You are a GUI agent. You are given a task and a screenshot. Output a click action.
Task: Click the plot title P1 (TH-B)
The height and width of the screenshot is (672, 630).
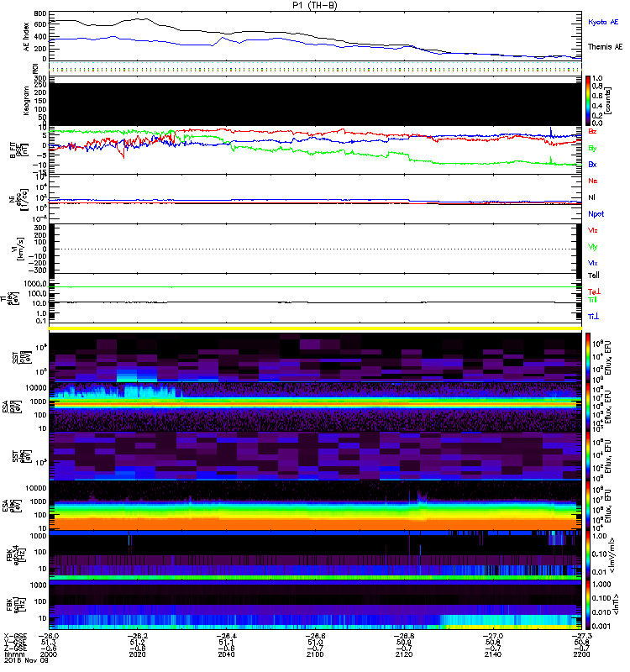pos(315,5)
